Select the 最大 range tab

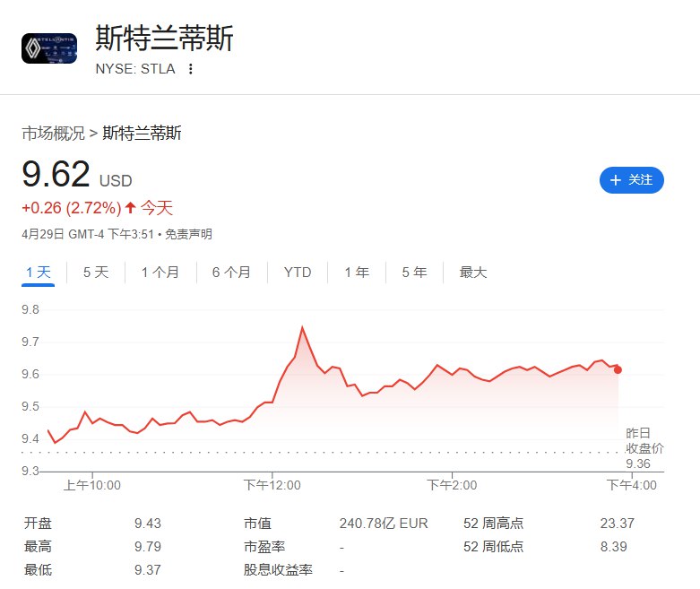[472, 272]
